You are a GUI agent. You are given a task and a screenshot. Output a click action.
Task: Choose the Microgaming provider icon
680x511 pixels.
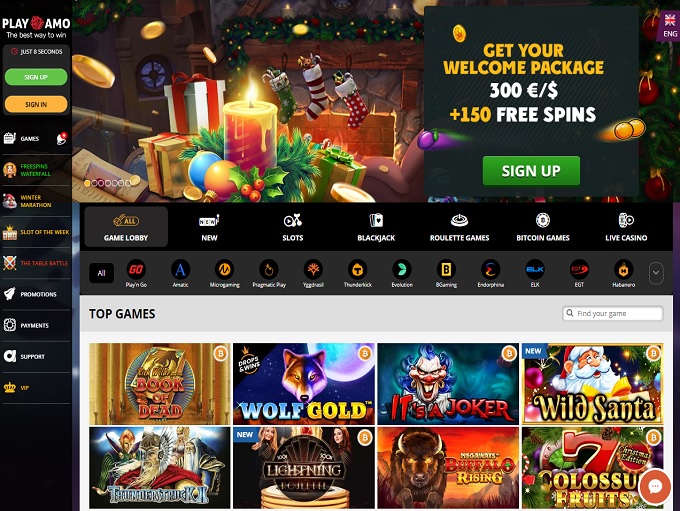coord(225,269)
